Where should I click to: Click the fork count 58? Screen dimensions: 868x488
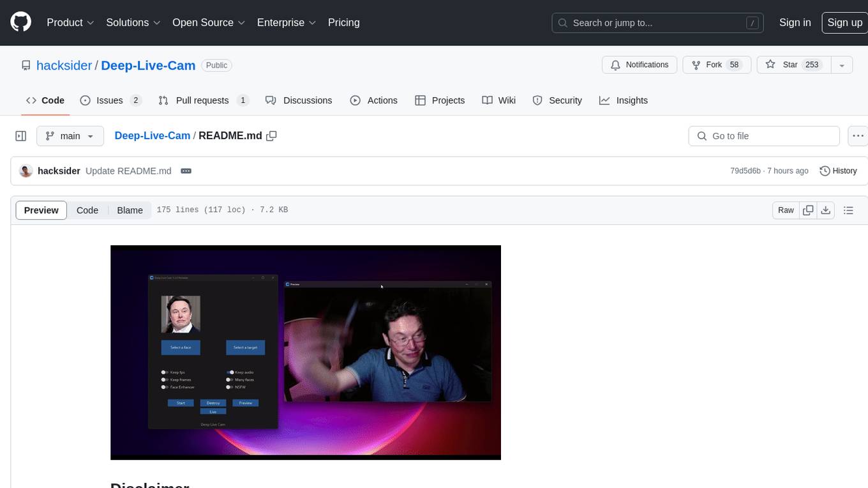coord(734,65)
